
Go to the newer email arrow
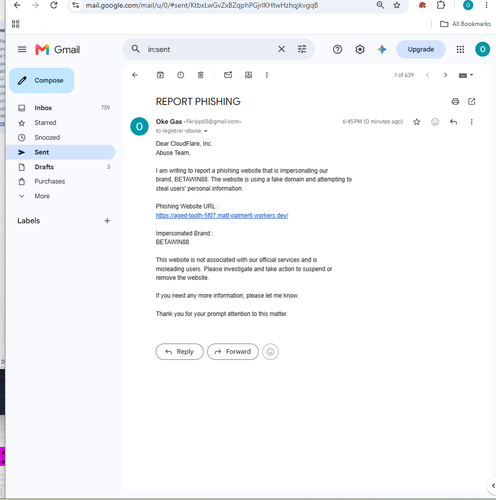point(427,75)
